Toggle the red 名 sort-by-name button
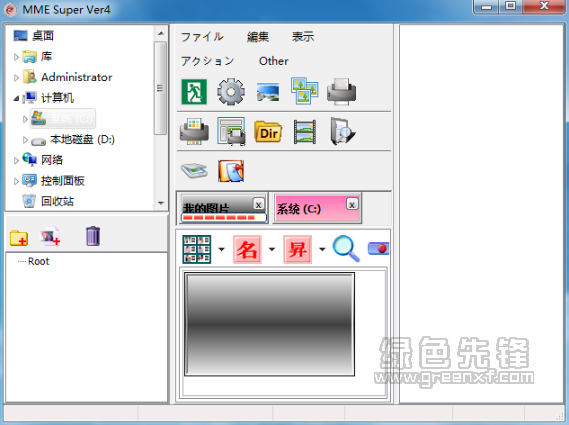The width and height of the screenshot is (569, 425). click(x=247, y=249)
